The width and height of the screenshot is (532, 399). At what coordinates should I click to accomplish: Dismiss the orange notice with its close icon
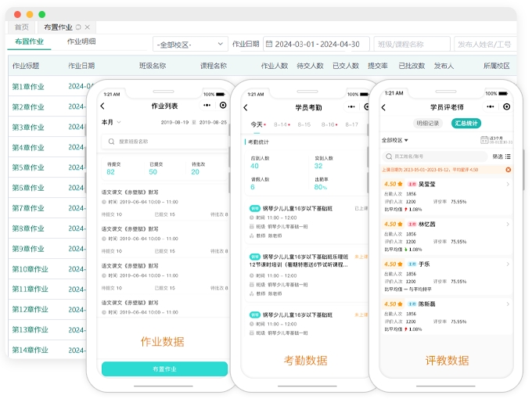click(x=509, y=170)
